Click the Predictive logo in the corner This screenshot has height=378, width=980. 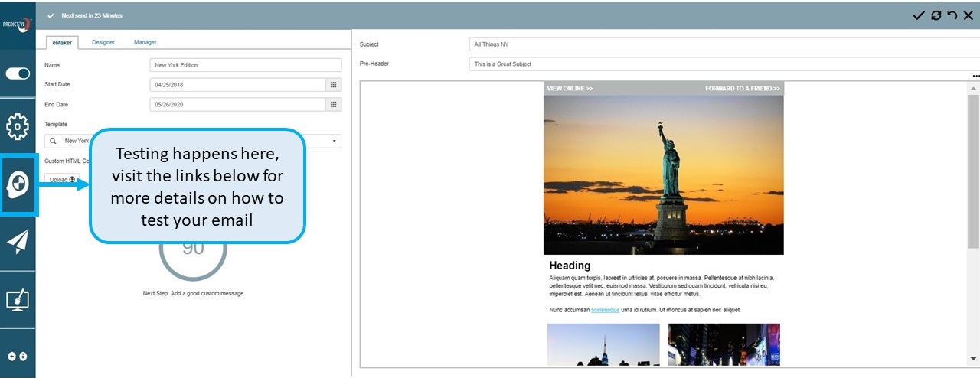tap(18, 23)
